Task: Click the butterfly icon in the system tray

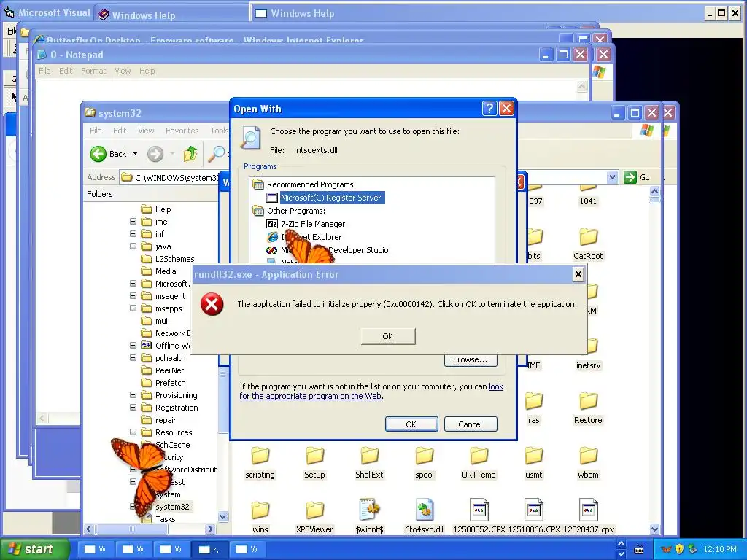Action: (x=666, y=549)
